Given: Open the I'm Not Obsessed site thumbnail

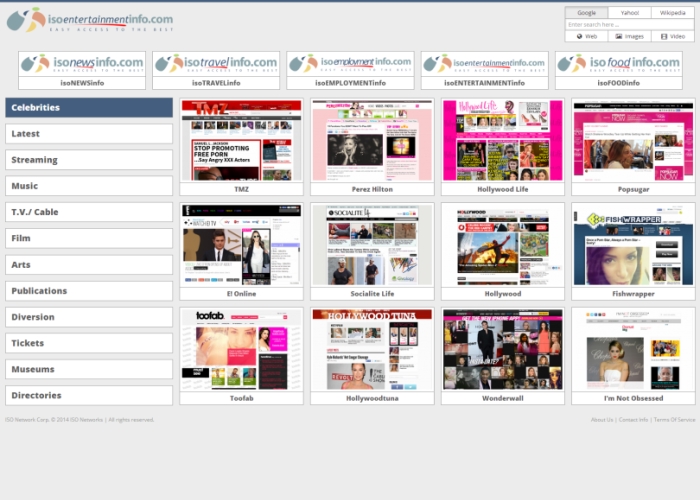Looking at the screenshot, I should tap(633, 350).
